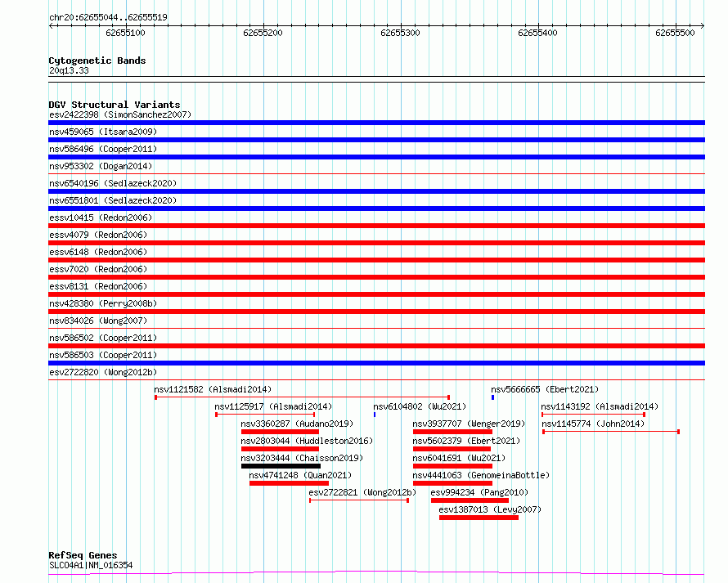Click the small blue marker under nsv5666665
728x583 pixels.
pos(492,397)
